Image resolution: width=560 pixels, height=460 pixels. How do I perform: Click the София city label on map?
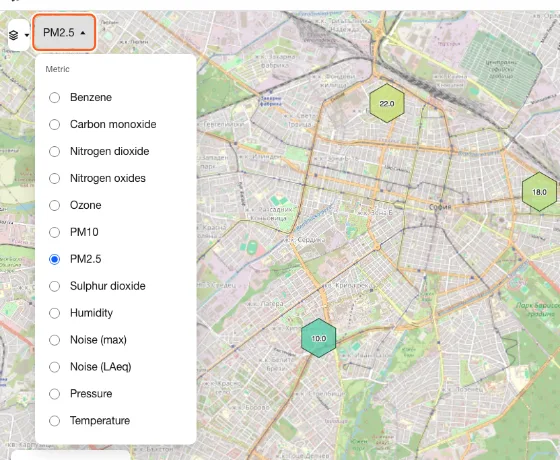tap(440, 207)
